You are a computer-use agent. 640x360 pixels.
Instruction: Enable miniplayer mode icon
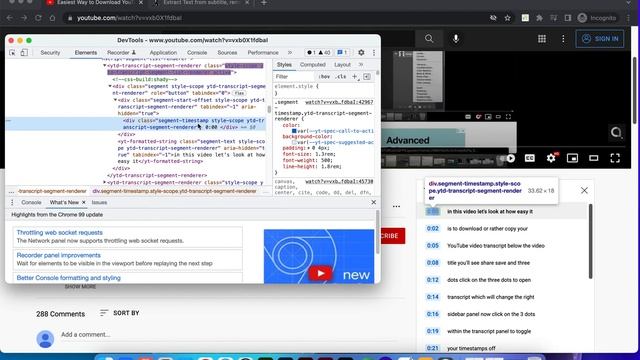[572, 158]
